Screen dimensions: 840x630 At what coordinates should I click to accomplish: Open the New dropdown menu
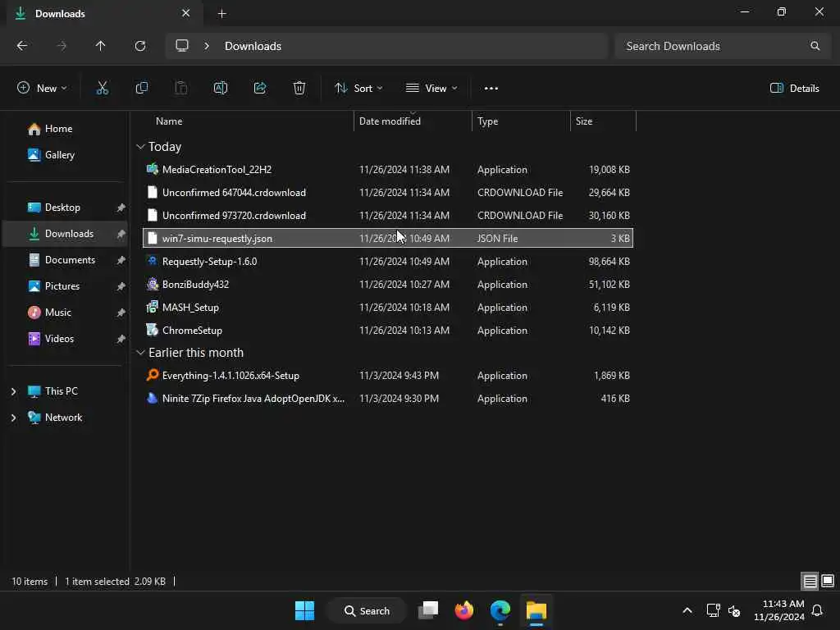click(42, 89)
